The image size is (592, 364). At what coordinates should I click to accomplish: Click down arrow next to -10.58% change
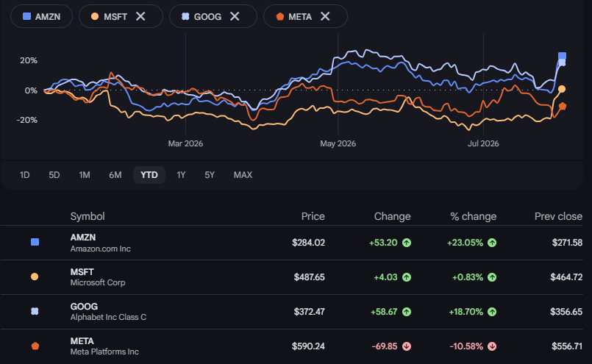[x=492, y=346]
